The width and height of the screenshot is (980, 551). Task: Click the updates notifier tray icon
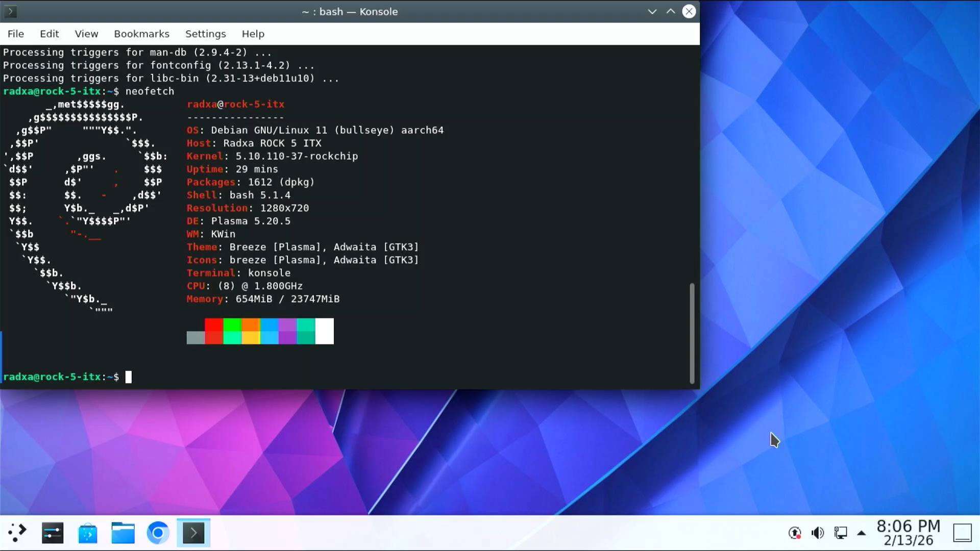point(795,533)
